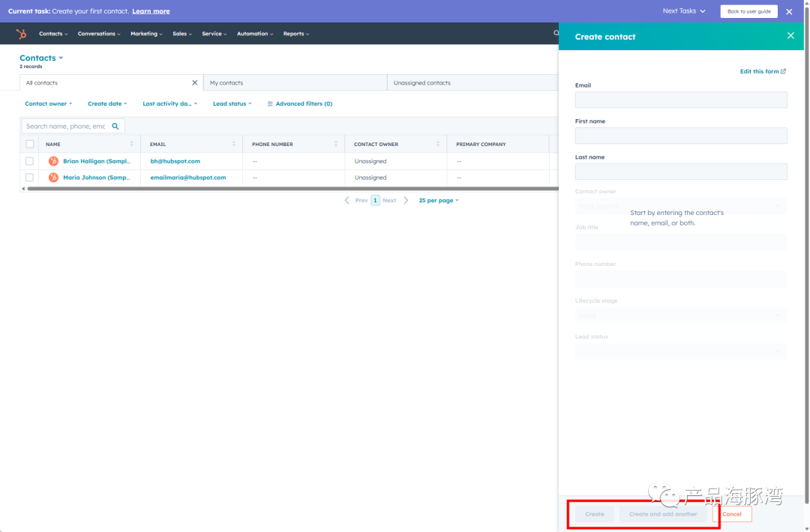Image resolution: width=810 pixels, height=532 pixels.
Task: Switch to the Unassigned contacts tab
Action: [x=472, y=82]
